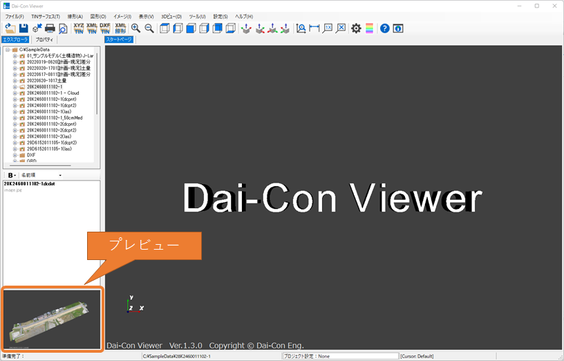Open settings with the gear icon
The image size is (564, 361).
tap(356, 28)
